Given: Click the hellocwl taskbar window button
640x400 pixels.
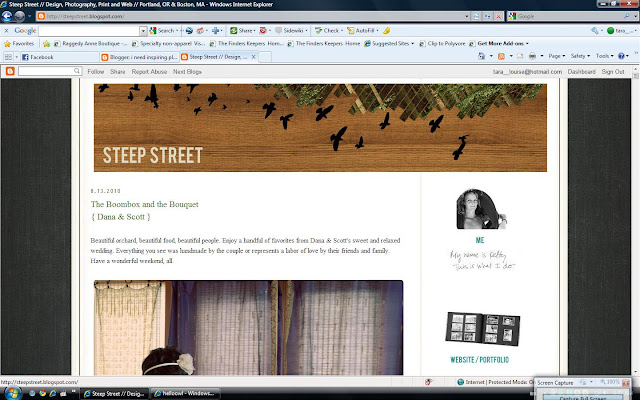Looking at the screenshot, I should click(x=185, y=393).
